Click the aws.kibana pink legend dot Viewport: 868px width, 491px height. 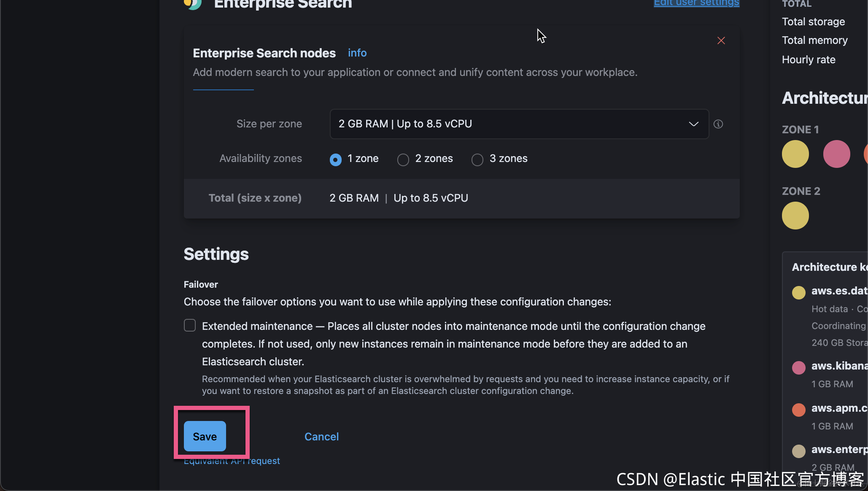[798, 367]
